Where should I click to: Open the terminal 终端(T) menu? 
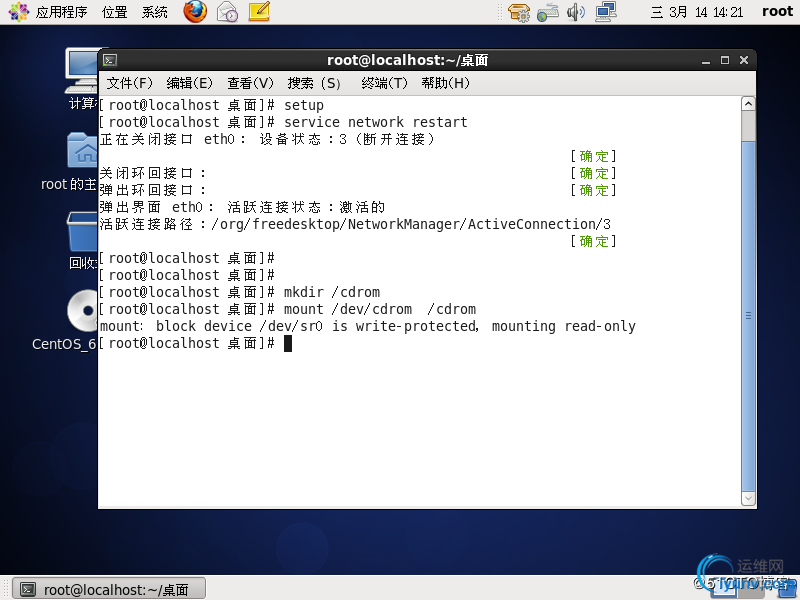(x=384, y=83)
